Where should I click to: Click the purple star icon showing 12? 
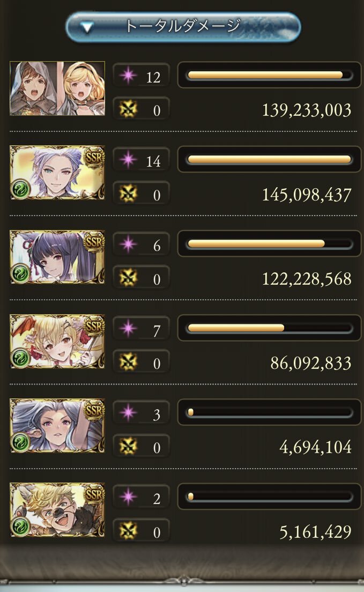pyautogui.click(x=128, y=76)
